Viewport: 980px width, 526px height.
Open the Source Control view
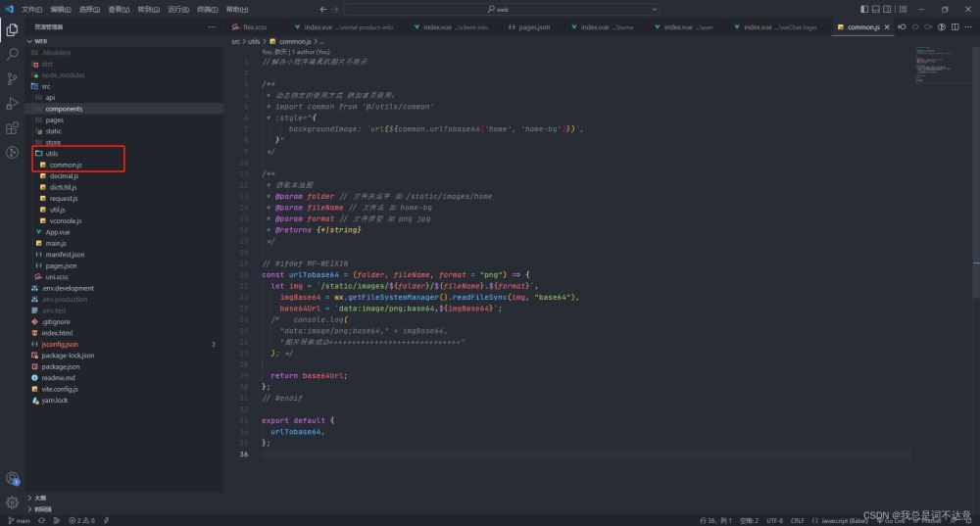pos(12,78)
